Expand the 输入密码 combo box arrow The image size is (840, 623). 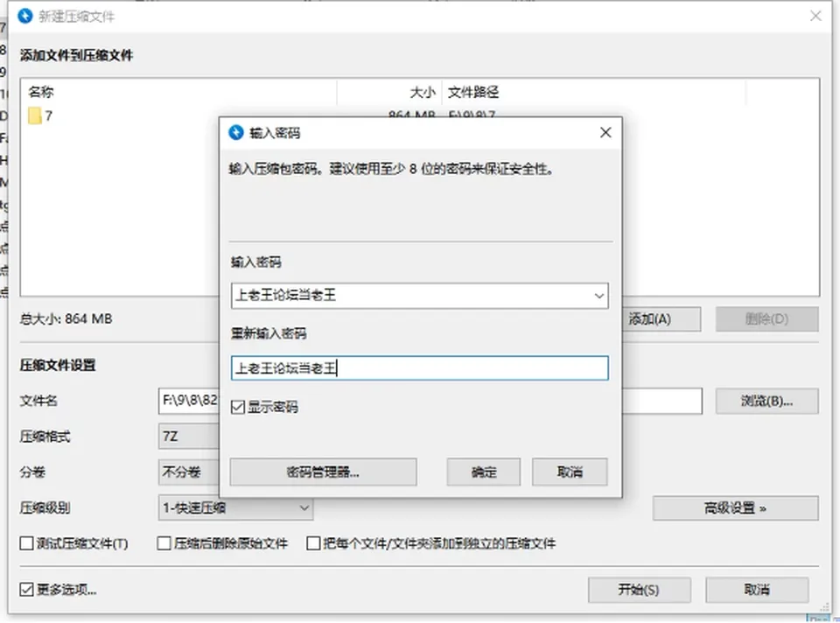pyautogui.click(x=598, y=296)
